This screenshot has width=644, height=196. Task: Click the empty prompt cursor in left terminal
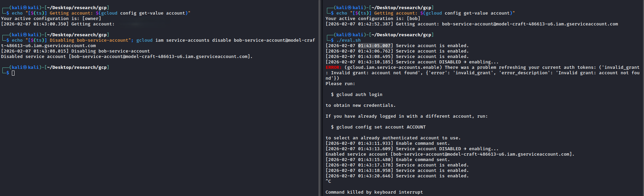pos(13,73)
